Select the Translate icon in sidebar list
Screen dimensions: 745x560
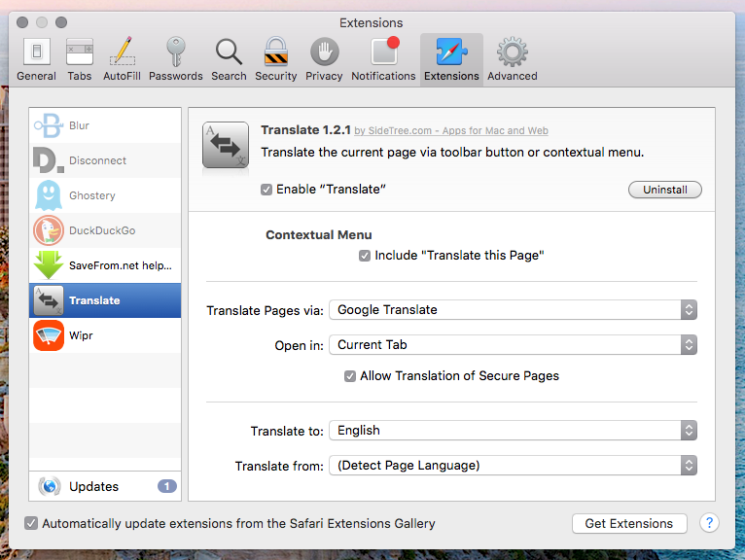48,300
